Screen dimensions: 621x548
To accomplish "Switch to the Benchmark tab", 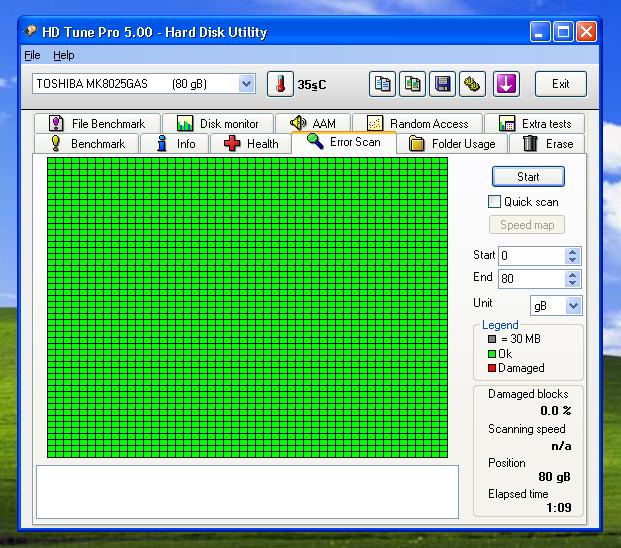I will pos(87,144).
